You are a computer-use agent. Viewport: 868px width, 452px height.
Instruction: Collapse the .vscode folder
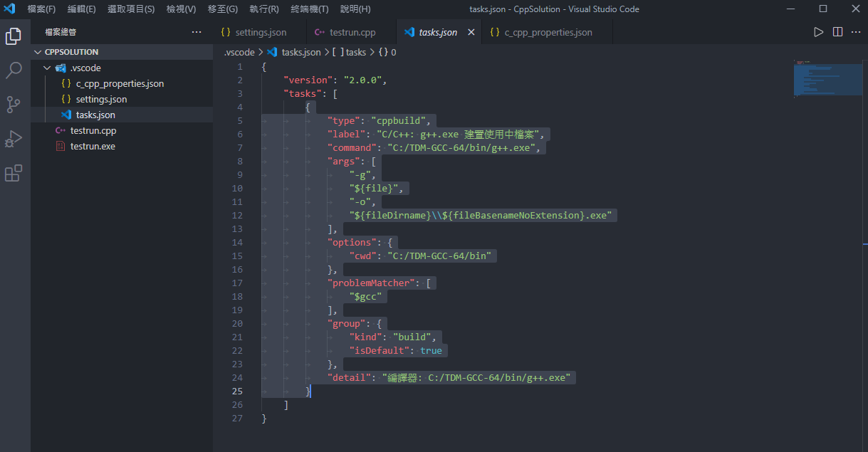[x=48, y=68]
